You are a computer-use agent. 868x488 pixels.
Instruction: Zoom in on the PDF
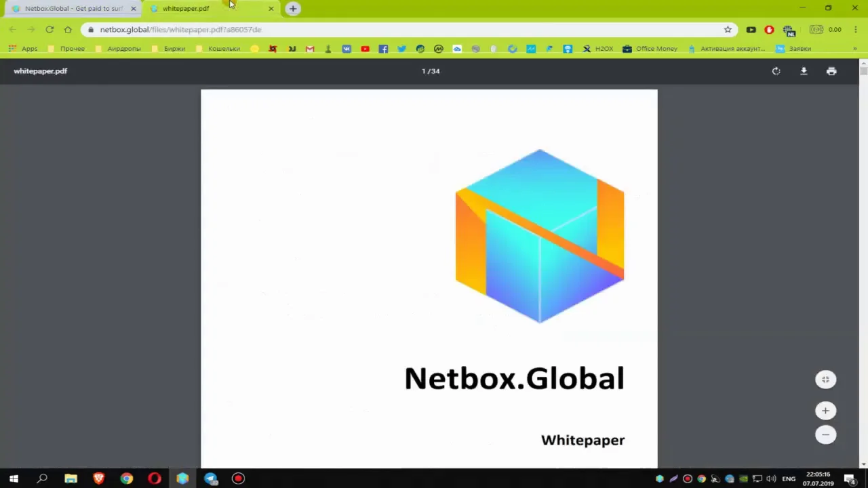pyautogui.click(x=825, y=411)
